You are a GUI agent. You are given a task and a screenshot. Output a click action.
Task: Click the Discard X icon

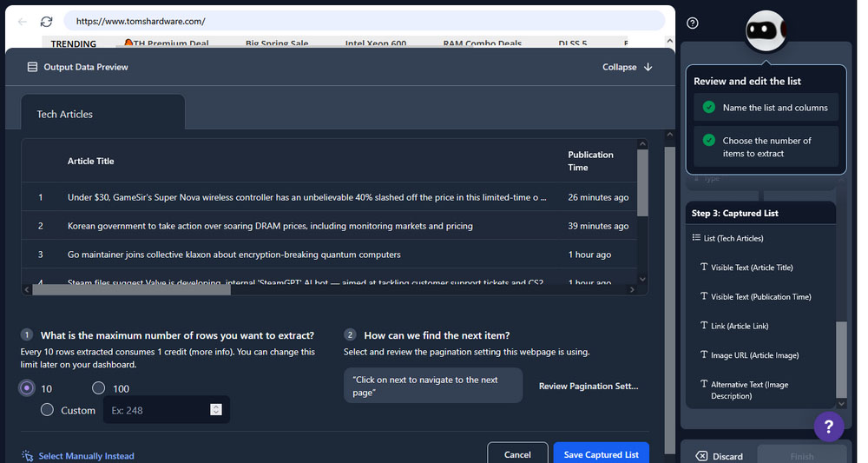(x=701, y=456)
